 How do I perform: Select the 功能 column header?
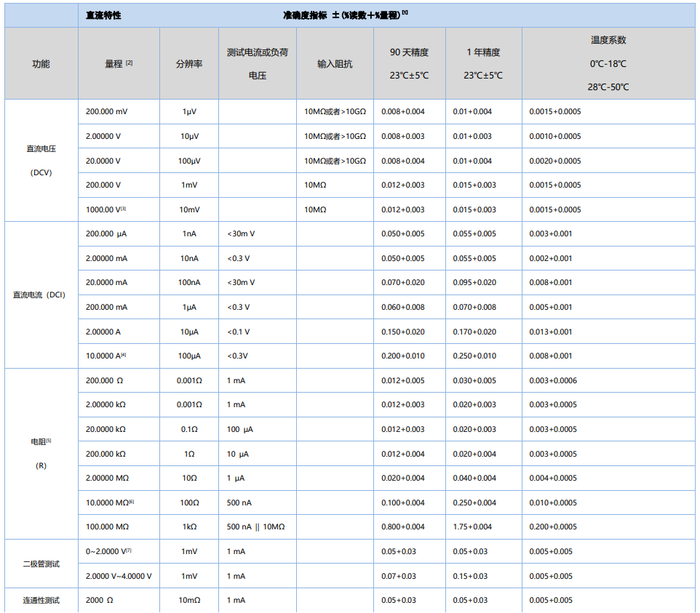41,64
